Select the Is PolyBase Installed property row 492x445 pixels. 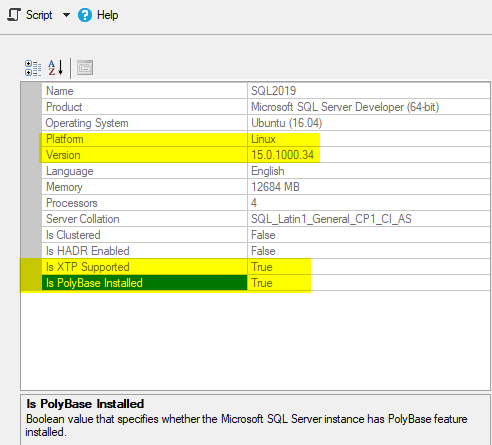[x=266, y=283]
